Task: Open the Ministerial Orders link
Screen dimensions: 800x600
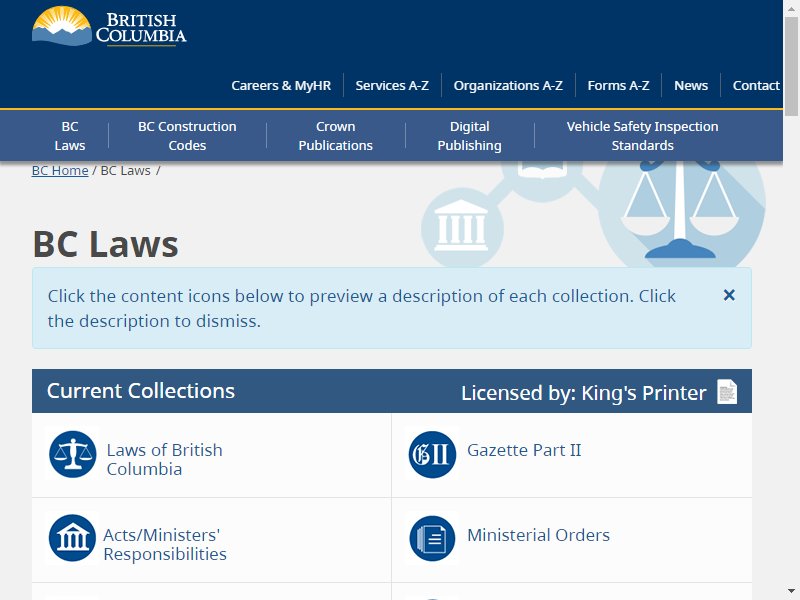Action: point(538,535)
